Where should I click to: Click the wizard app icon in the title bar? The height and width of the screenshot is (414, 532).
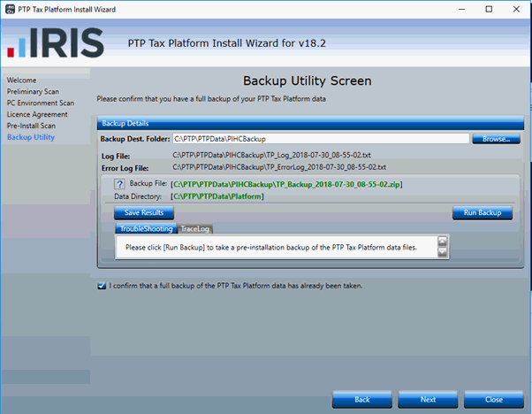(x=10, y=9)
